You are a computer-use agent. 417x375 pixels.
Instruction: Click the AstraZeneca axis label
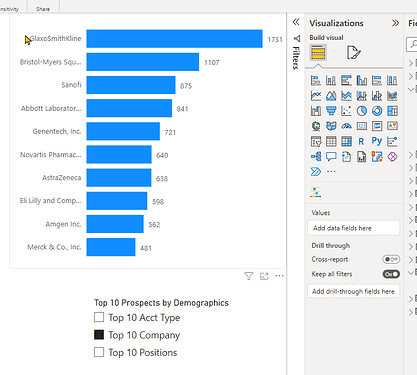point(62,178)
